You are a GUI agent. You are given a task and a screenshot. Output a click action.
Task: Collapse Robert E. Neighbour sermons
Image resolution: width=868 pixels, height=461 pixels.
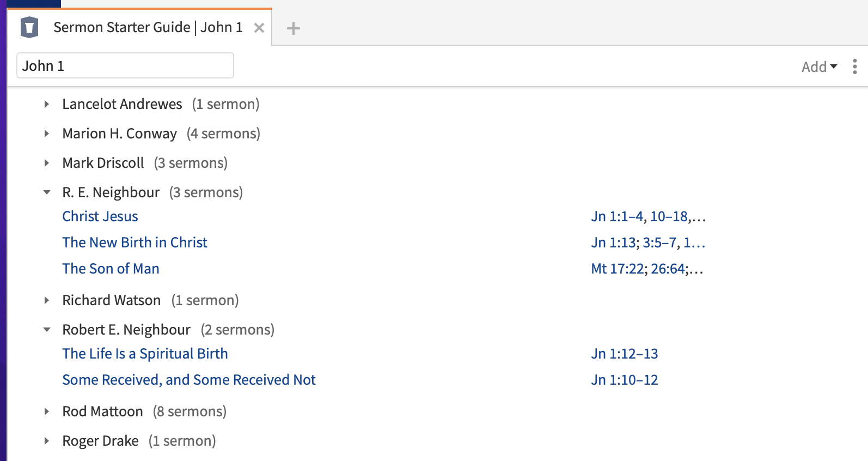pyautogui.click(x=47, y=330)
